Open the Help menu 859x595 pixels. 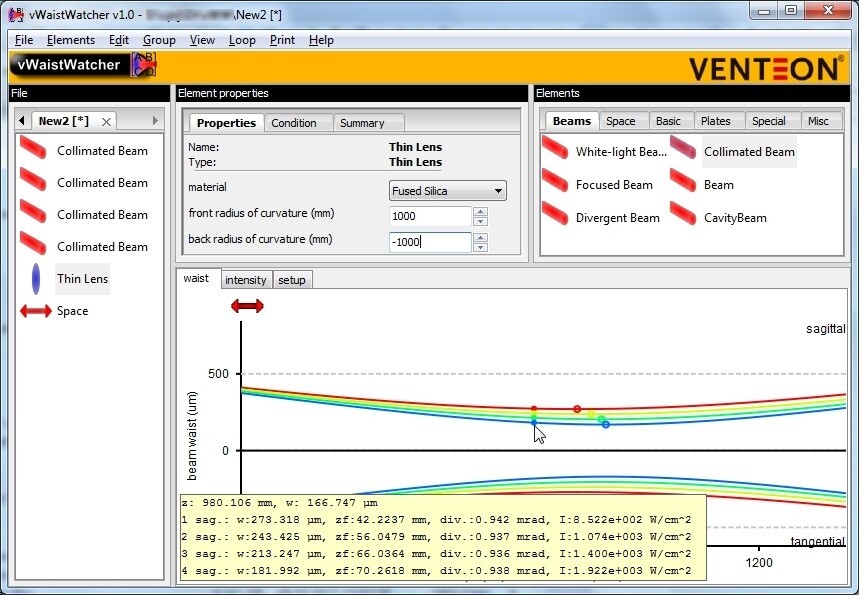321,40
